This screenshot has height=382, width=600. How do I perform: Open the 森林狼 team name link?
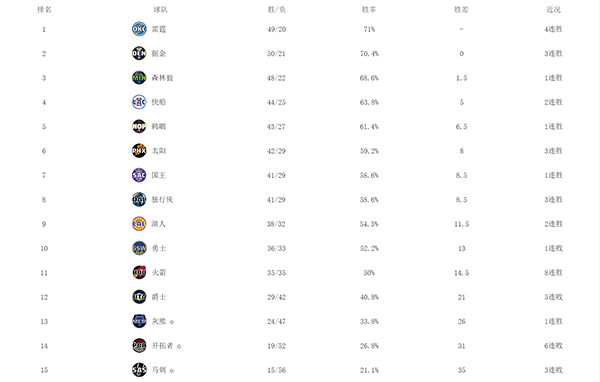(x=162, y=78)
